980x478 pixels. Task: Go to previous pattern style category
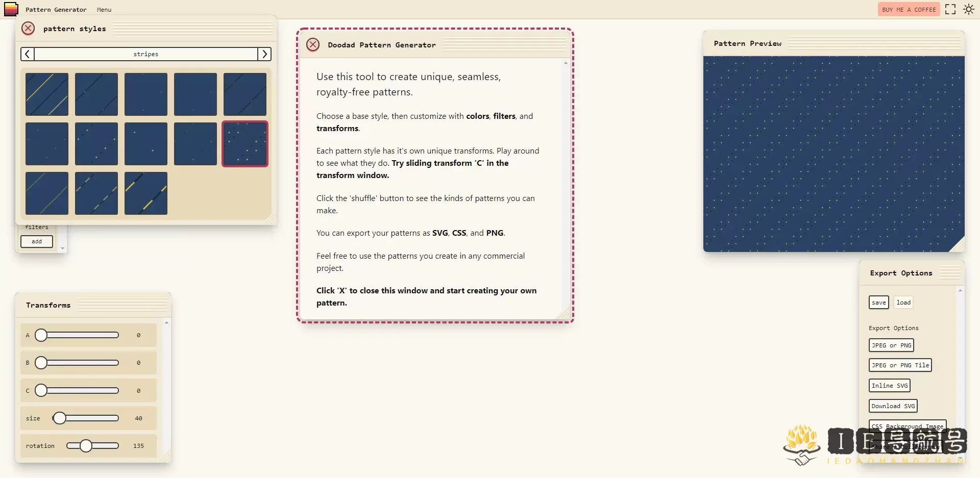(x=28, y=54)
